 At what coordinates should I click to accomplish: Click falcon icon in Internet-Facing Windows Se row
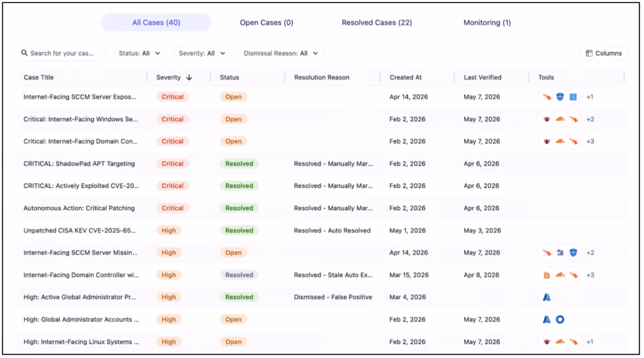pyautogui.click(x=574, y=119)
